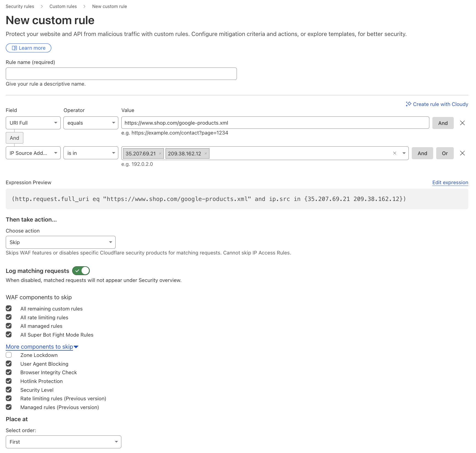Screen dimensions: 476x453
Task: Remove the 35.207.69.21 IP tag
Action: click(x=160, y=153)
